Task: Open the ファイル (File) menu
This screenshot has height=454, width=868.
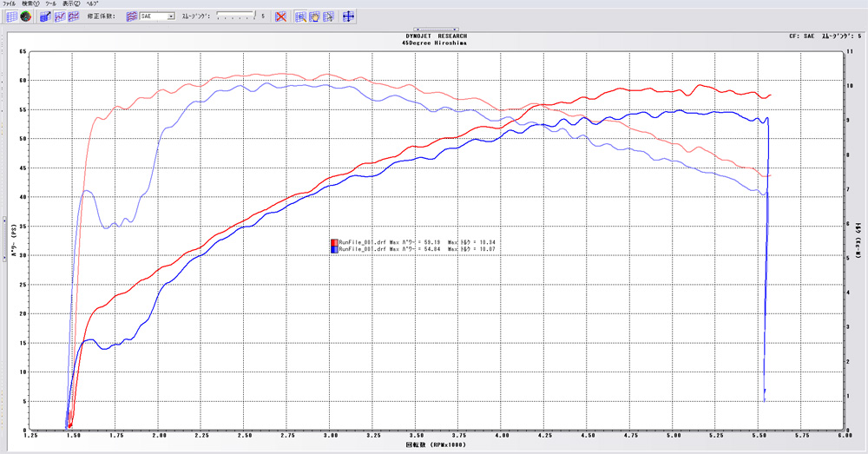Action: click(10, 4)
